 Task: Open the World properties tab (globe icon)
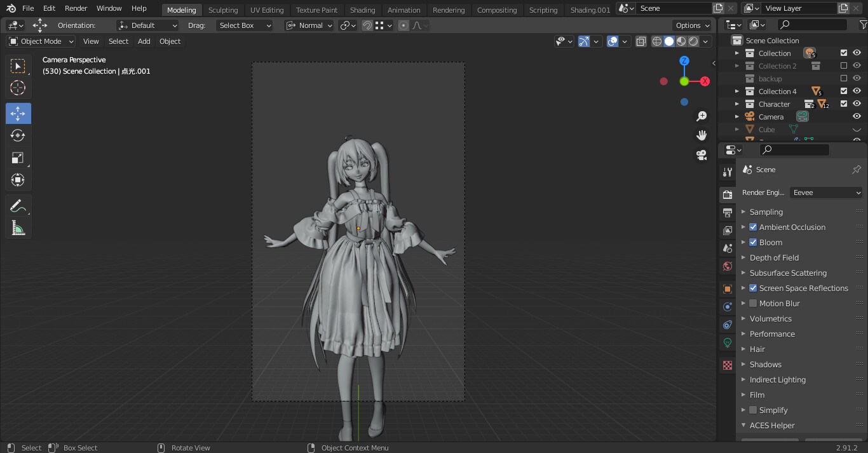click(x=728, y=266)
